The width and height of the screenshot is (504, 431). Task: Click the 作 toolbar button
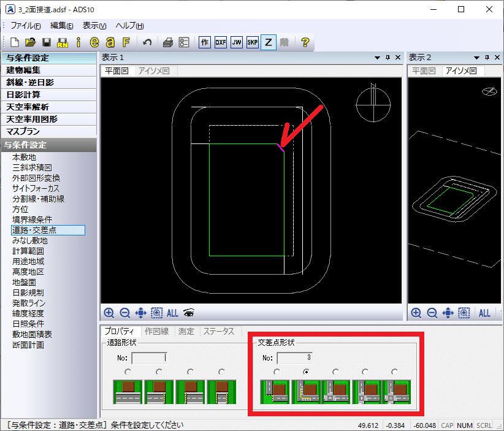(x=205, y=42)
